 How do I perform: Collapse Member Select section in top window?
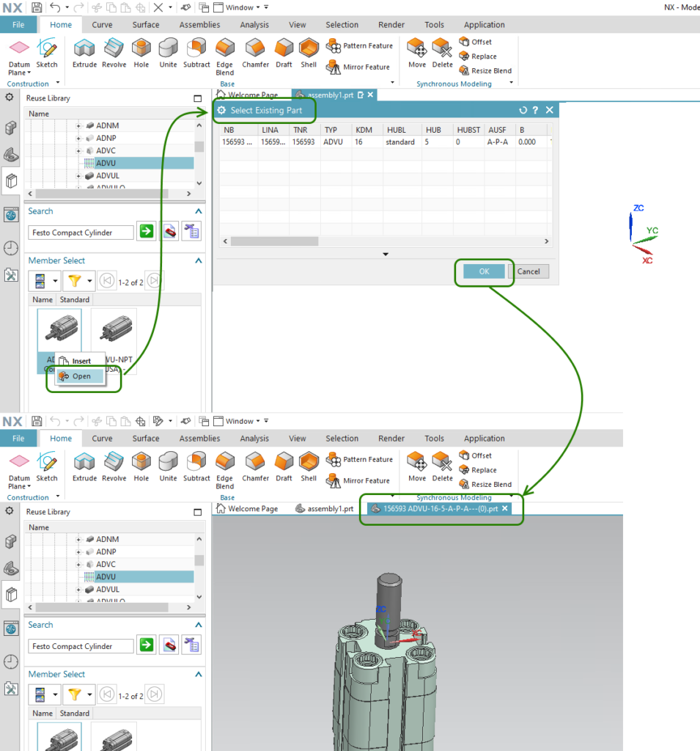[199, 260]
